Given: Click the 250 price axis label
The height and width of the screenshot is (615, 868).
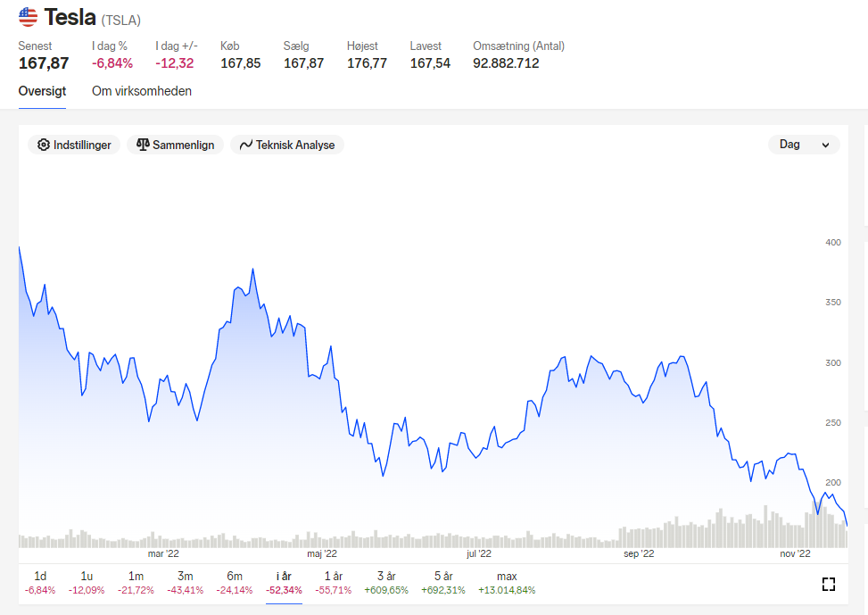Looking at the screenshot, I should [x=832, y=422].
